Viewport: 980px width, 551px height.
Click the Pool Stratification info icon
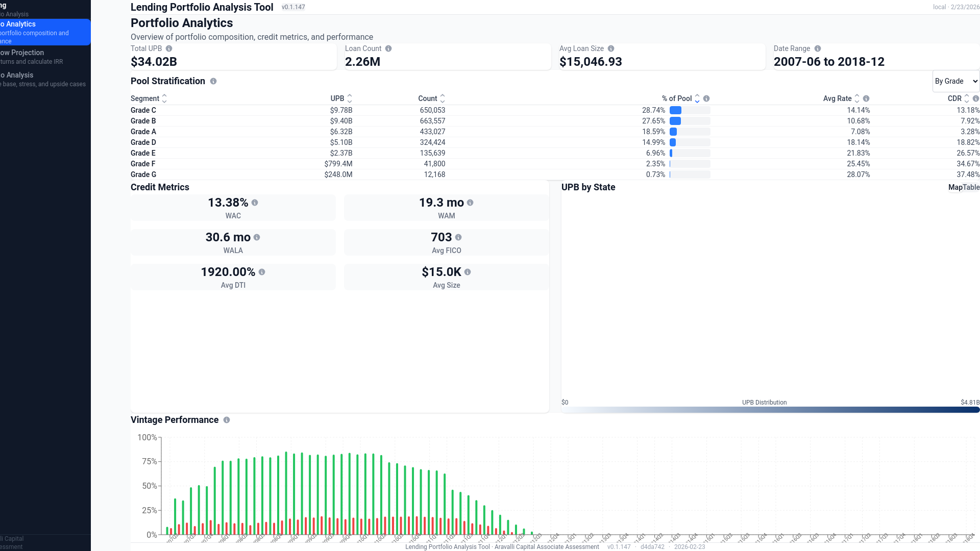click(213, 81)
